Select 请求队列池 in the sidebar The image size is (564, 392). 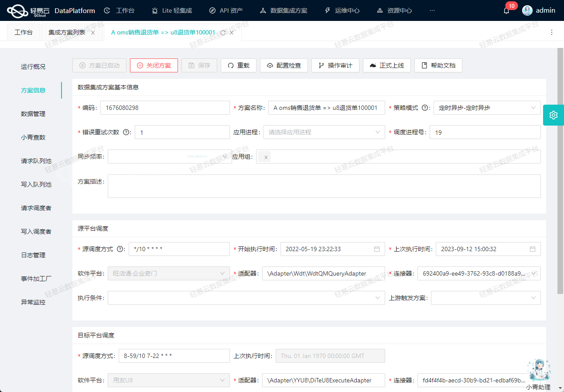coord(36,161)
